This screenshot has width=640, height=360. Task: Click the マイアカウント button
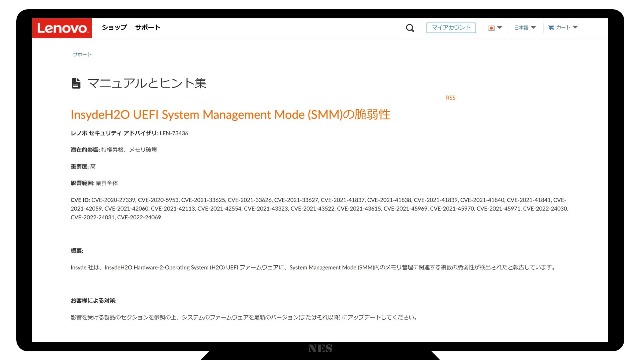[x=451, y=27]
